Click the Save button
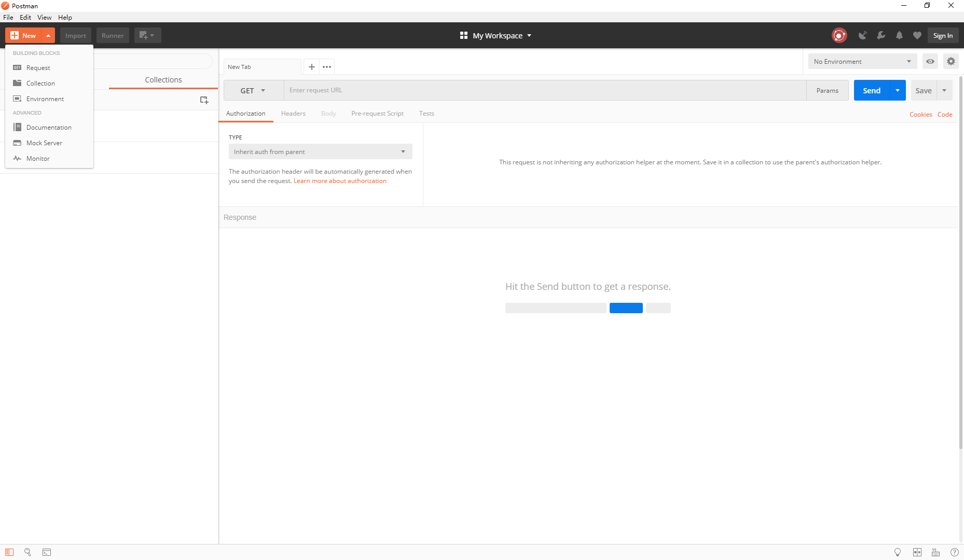Viewport: 964px width, 560px height. click(x=924, y=90)
